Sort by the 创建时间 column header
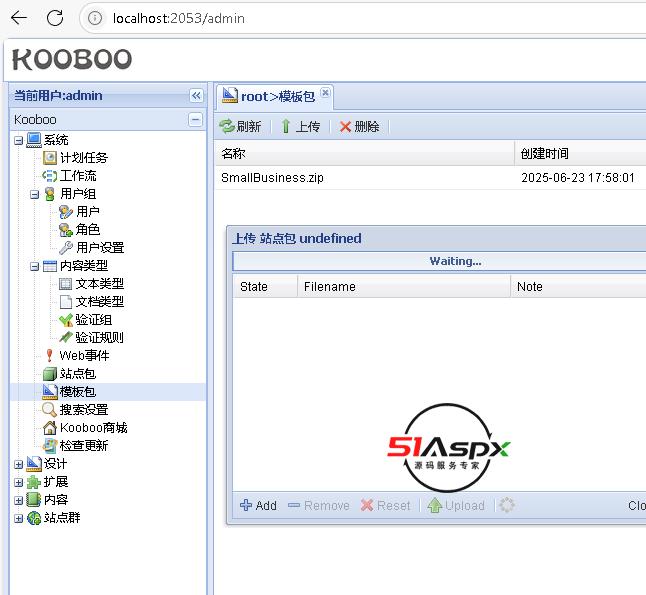The image size is (646, 595). click(x=580, y=153)
